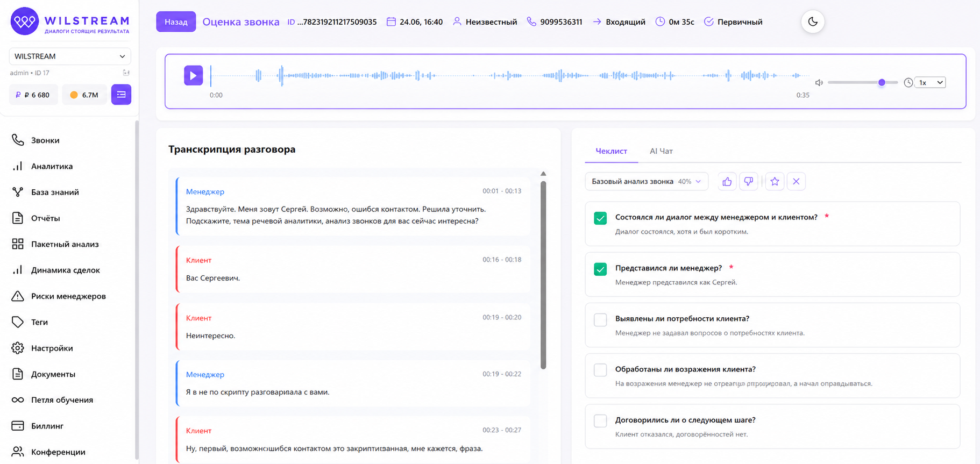Open Отчёты in the sidebar
The width and height of the screenshot is (980, 464).
pyautogui.click(x=45, y=218)
